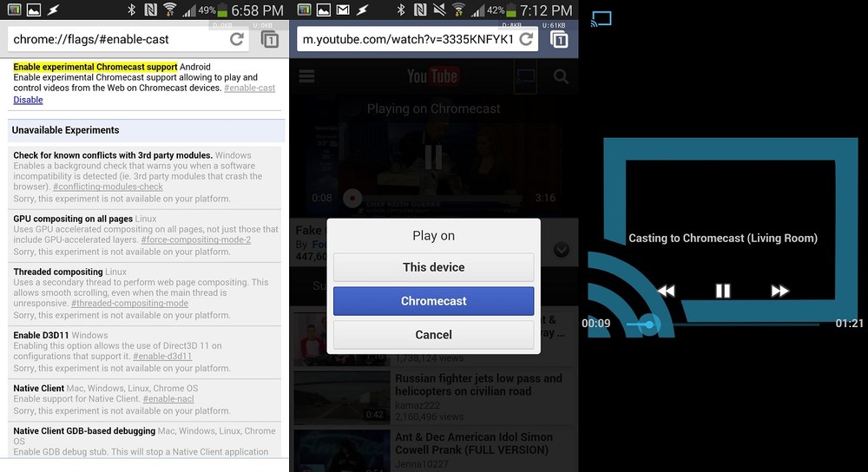The height and width of the screenshot is (472, 868).
Task: Expand video description with the down arrow
Action: 562,250
